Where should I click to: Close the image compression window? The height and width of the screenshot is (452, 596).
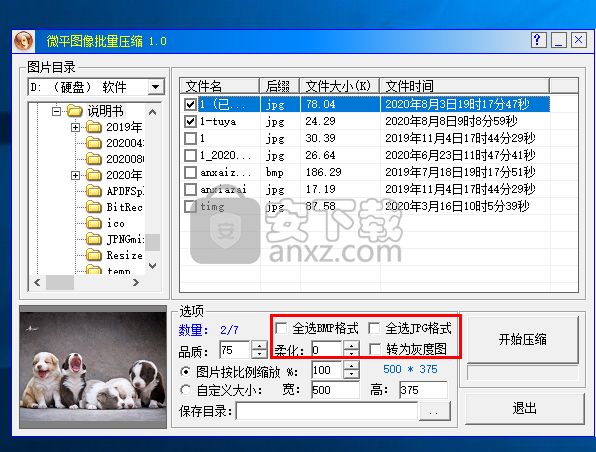click(579, 40)
